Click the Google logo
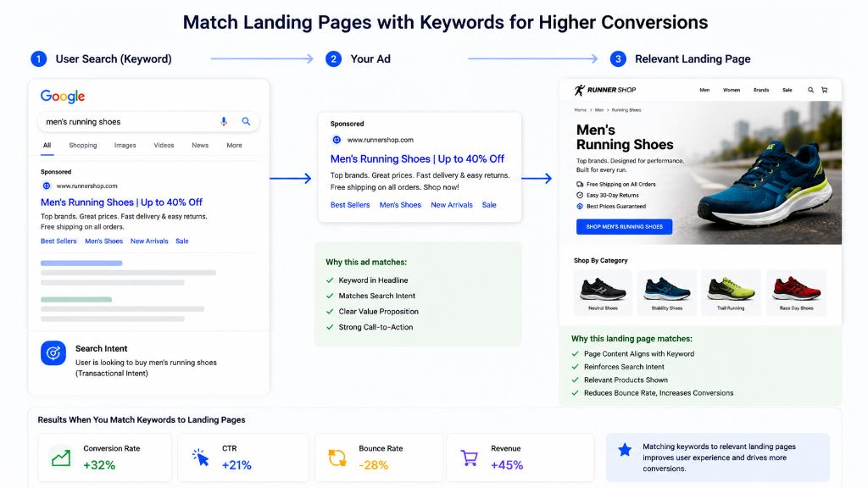 coord(63,97)
